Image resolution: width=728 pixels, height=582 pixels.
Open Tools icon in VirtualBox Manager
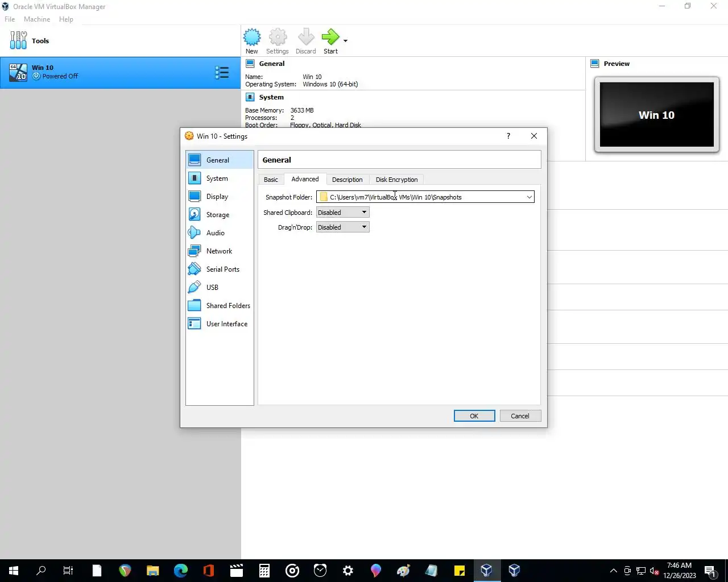click(x=18, y=40)
